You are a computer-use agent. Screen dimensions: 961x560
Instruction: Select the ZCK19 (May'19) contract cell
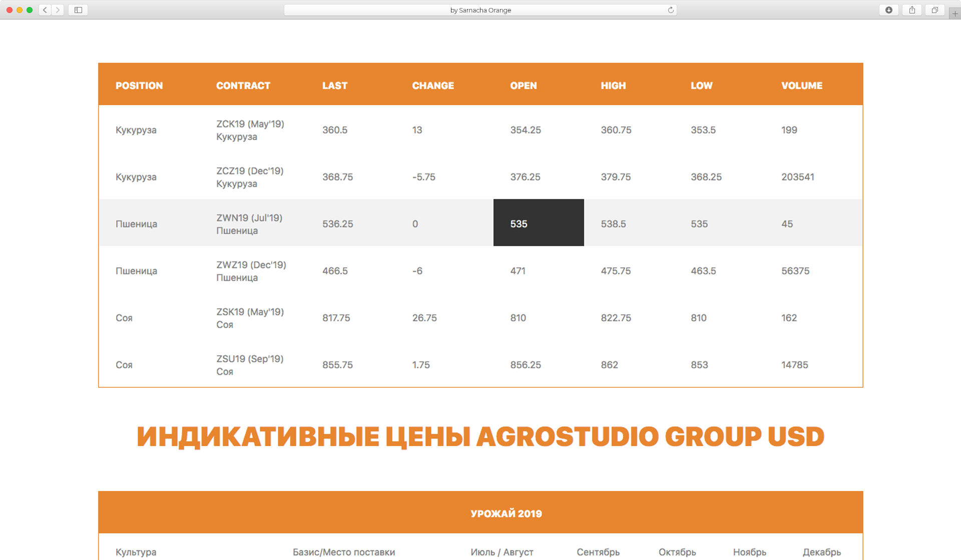(250, 130)
